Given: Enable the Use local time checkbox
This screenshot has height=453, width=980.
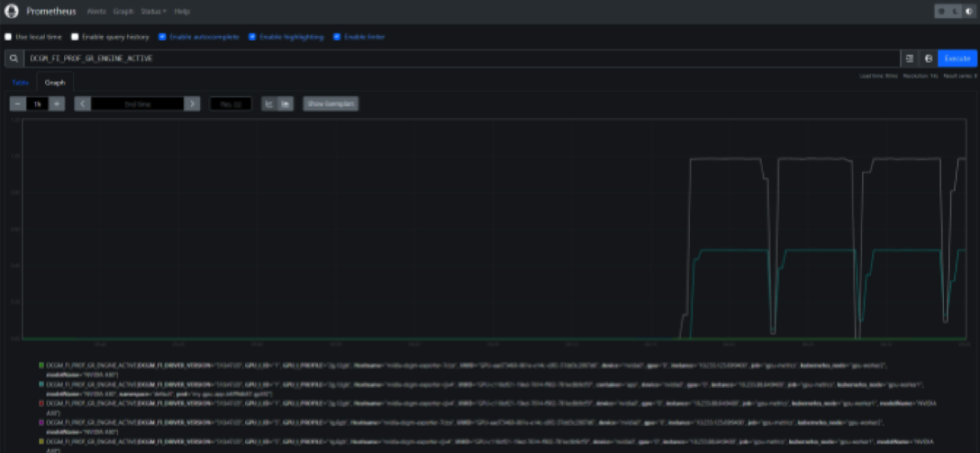Looking at the screenshot, I should [8, 37].
